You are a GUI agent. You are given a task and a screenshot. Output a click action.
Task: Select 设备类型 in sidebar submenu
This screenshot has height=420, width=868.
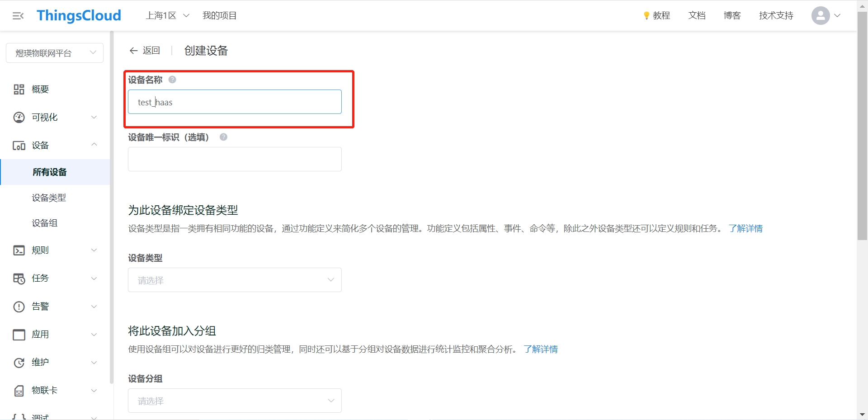(x=49, y=198)
